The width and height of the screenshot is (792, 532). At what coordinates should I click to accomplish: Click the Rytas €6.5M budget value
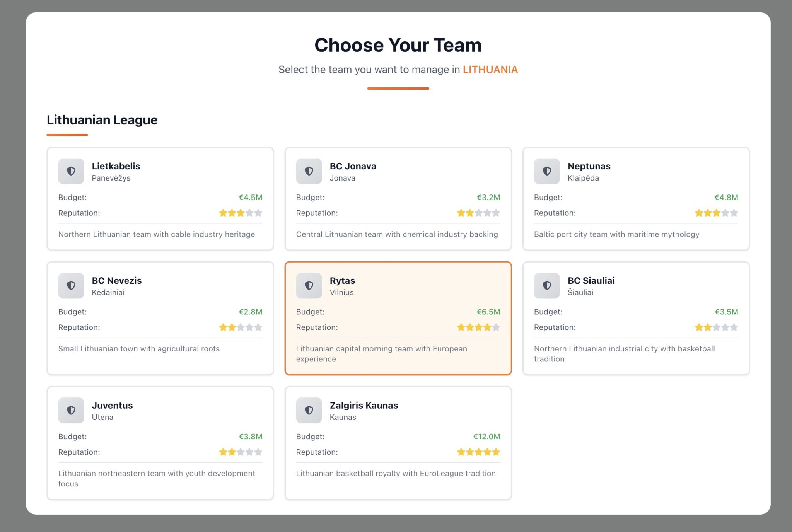pyautogui.click(x=488, y=312)
